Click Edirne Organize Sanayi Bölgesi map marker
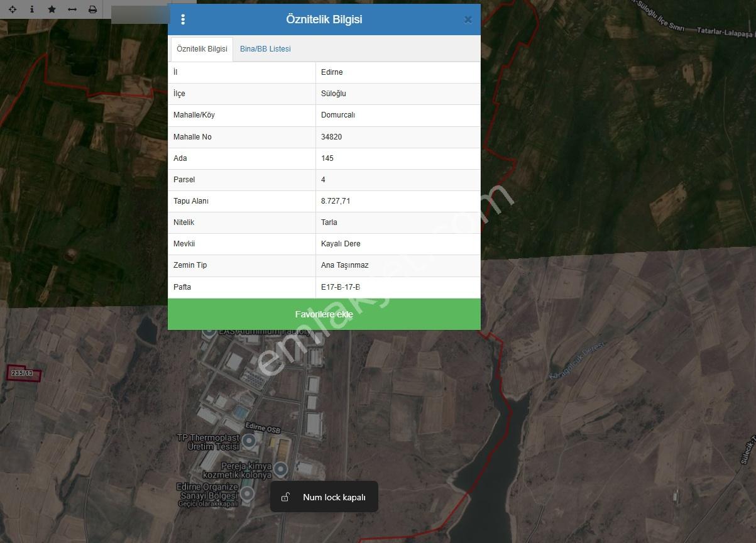Image resolution: width=756 pixels, height=543 pixels. tap(247, 494)
